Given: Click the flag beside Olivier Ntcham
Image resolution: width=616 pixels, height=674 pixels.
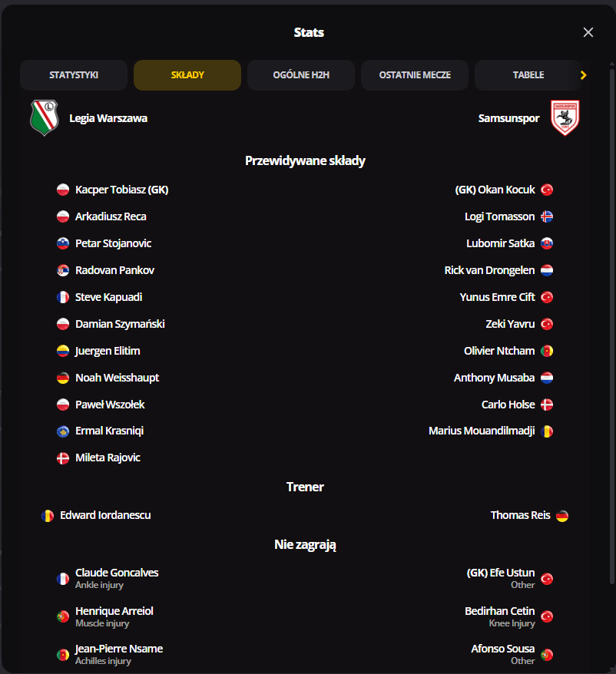Looking at the screenshot, I should [547, 351].
